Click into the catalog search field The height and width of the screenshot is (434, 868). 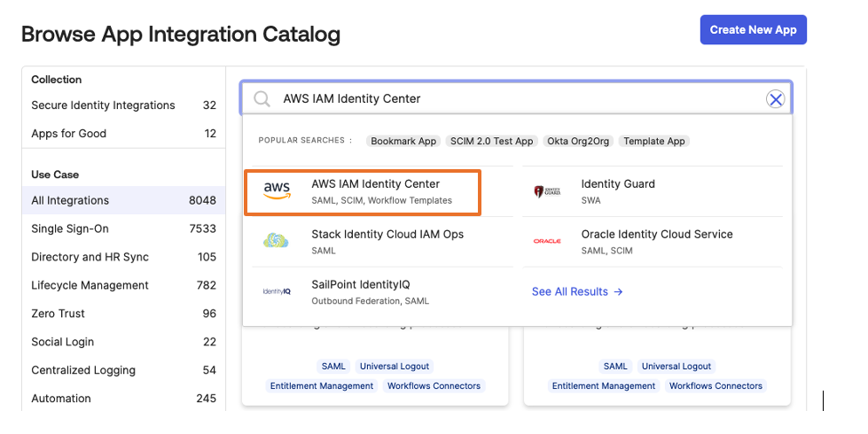coord(514,99)
